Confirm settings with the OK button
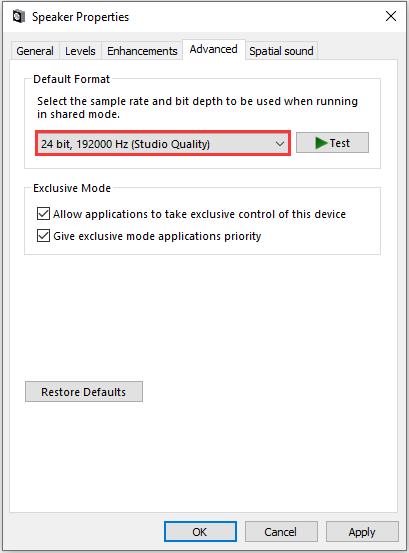The height and width of the screenshot is (553, 409). [x=200, y=531]
